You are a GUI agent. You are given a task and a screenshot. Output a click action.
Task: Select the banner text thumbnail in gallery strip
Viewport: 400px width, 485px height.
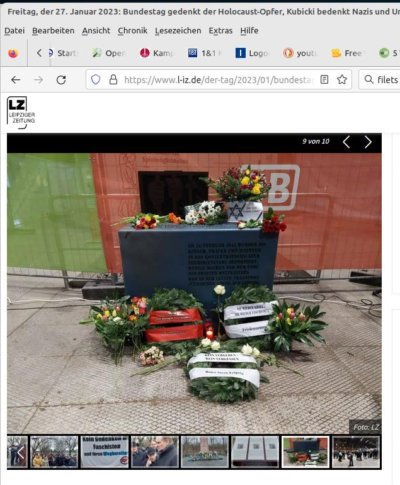click(105, 452)
